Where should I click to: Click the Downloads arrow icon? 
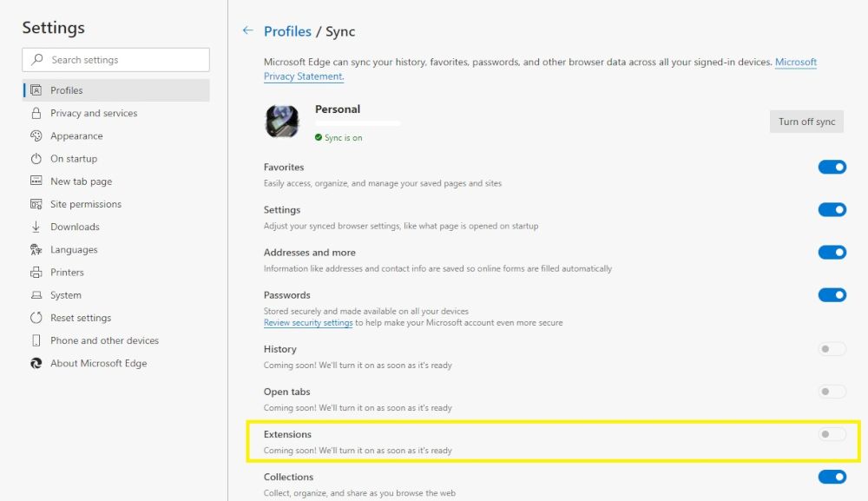36,227
